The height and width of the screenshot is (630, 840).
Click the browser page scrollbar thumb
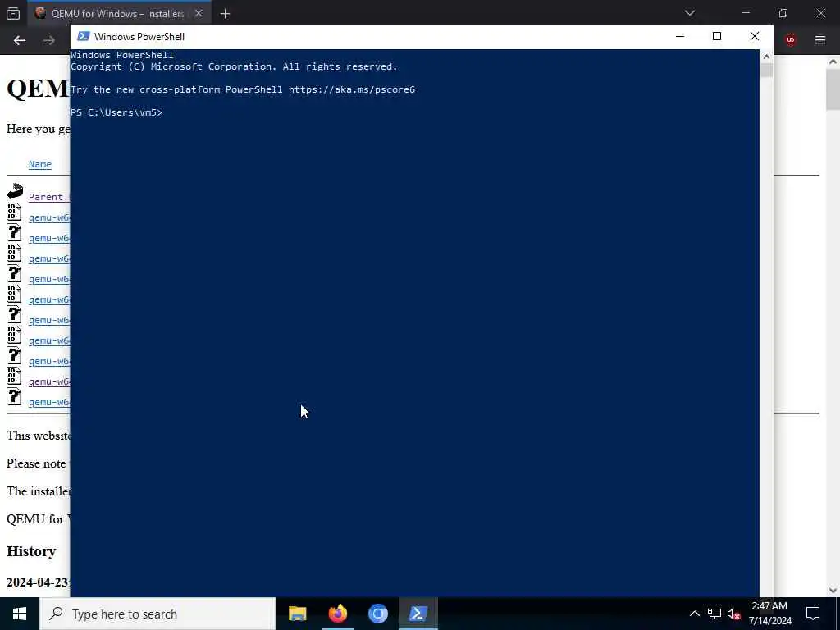click(x=833, y=89)
